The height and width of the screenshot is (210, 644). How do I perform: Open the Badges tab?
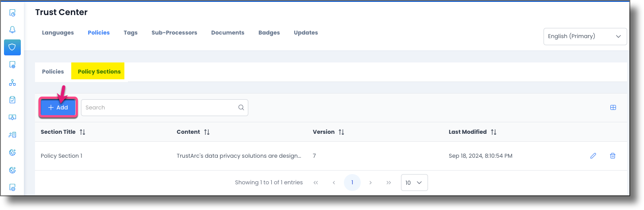click(269, 32)
